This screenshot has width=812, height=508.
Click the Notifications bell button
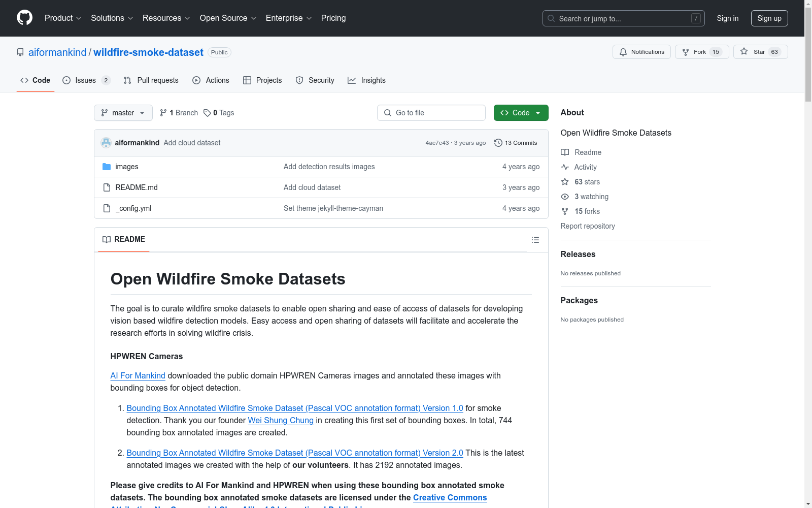[x=641, y=52]
